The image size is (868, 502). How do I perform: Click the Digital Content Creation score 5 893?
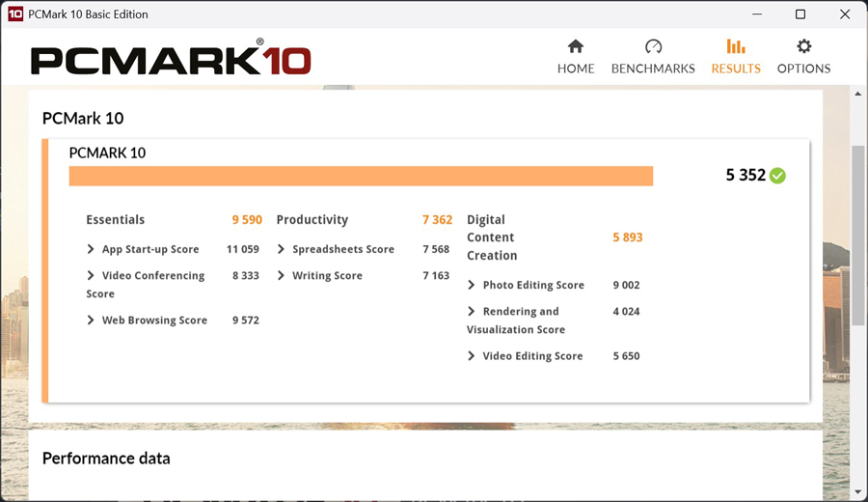coord(628,237)
